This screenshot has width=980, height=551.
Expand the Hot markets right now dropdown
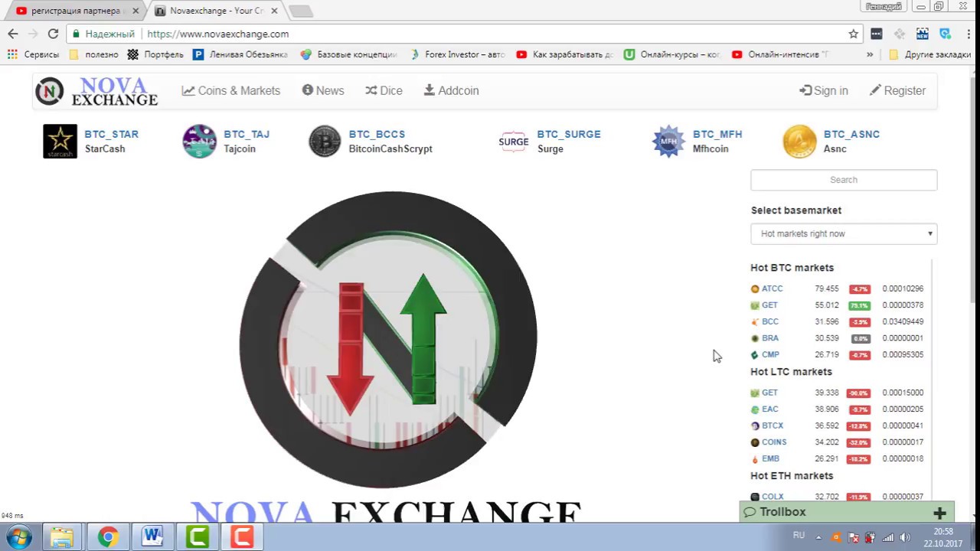(x=844, y=233)
